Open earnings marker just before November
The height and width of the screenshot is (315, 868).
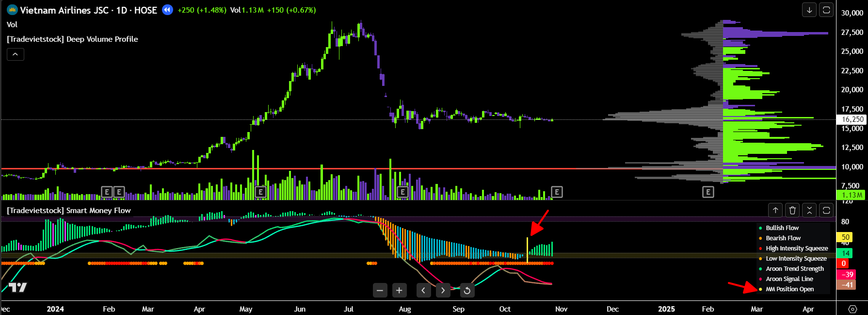pyautogui.click(x=557, y=192)
